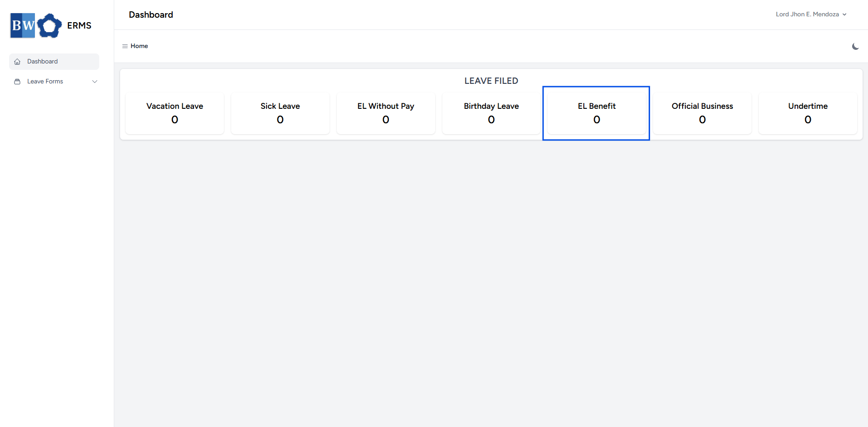Open the Sick Leave card
Image resolution: width=868 pixels, height=427 pixels.
[280, 113]
